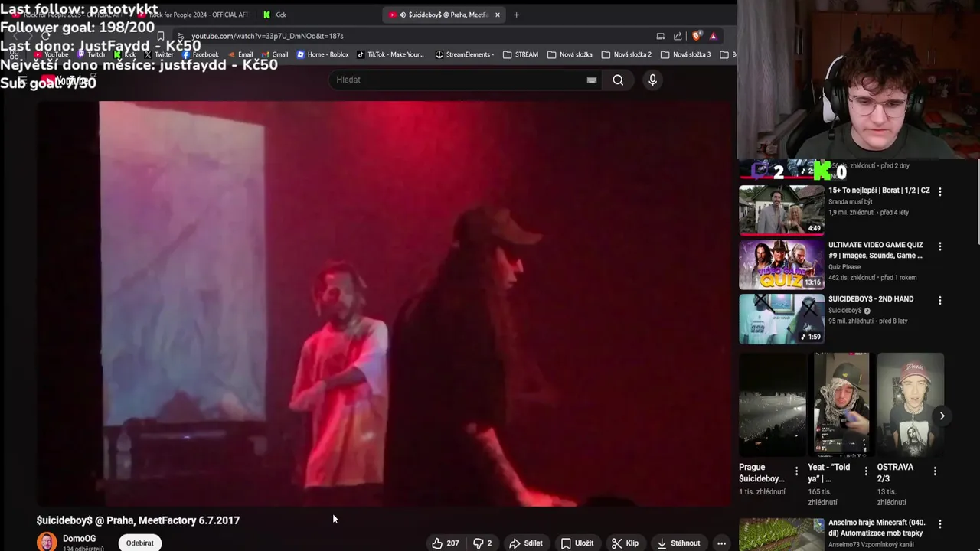Image resolution: width=980 pixels, height=551 pixels.
Task: Open DomoOG channel avatar
Action: pyautogui.click(x=47, y=542)
